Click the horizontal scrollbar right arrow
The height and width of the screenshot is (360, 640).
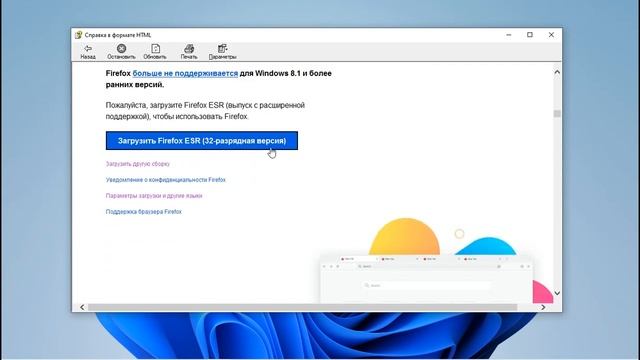(543, 307)
